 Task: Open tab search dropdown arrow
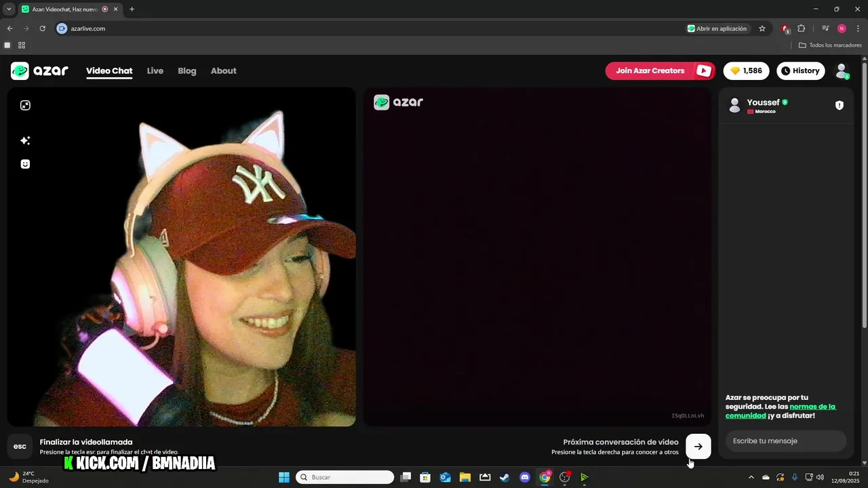point(9,9)
